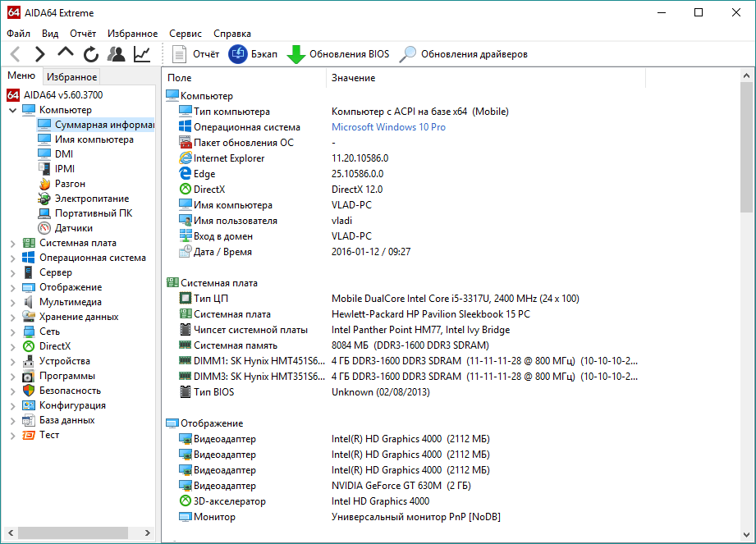This screenshot has width=756, height=544.
Task: Select the NVIDIA GeForce GT 630M value
Action: (x=401, y=486)
